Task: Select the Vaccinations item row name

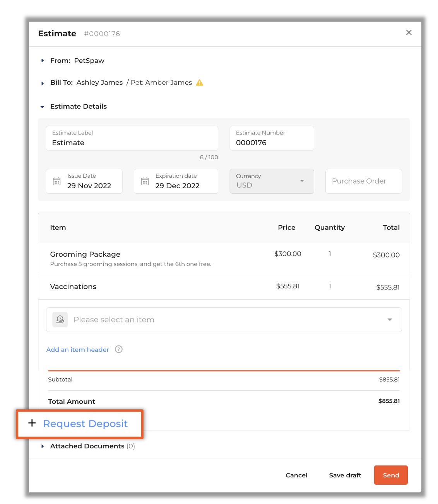Action: 73,286
